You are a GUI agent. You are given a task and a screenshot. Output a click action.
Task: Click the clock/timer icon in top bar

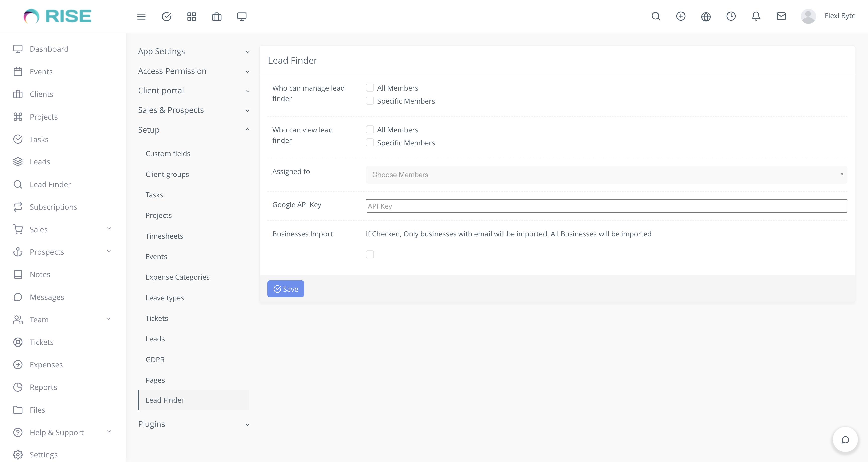pos(731,16)
